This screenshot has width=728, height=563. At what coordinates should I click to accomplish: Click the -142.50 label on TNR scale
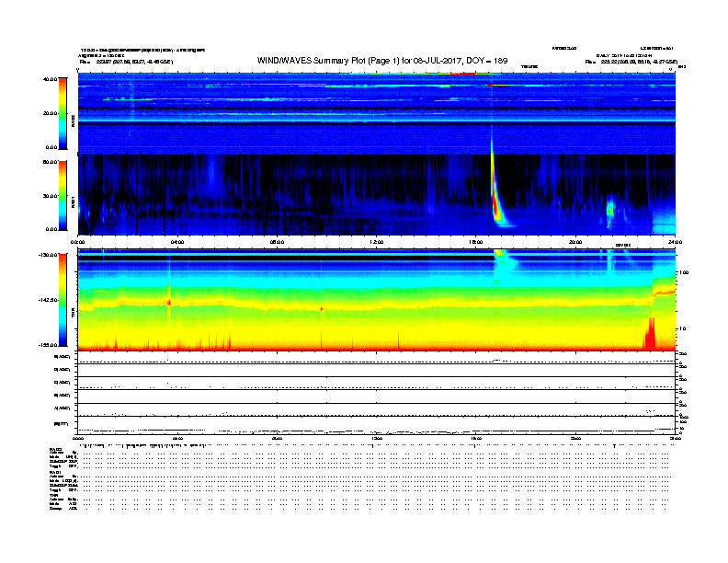pos(49,300)
